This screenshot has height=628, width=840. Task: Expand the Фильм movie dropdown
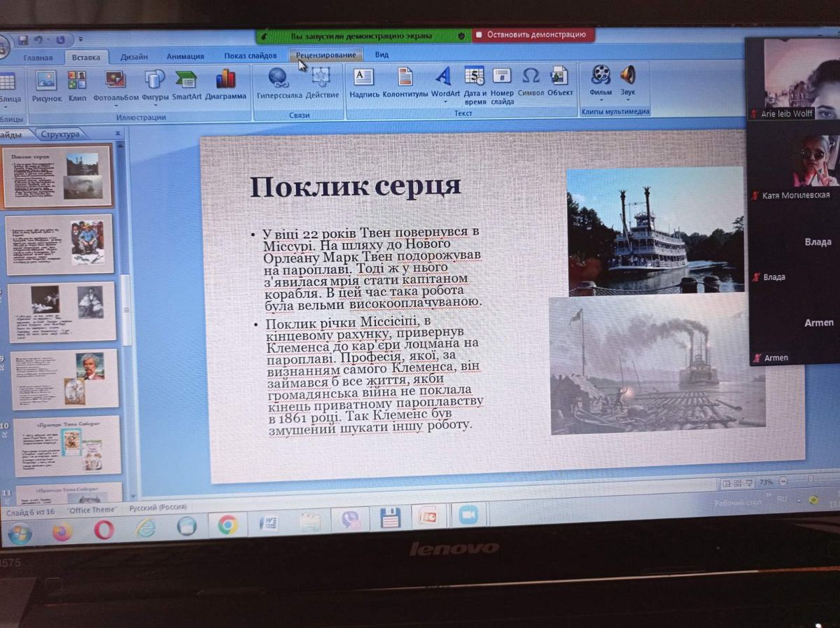coord(600,101)
